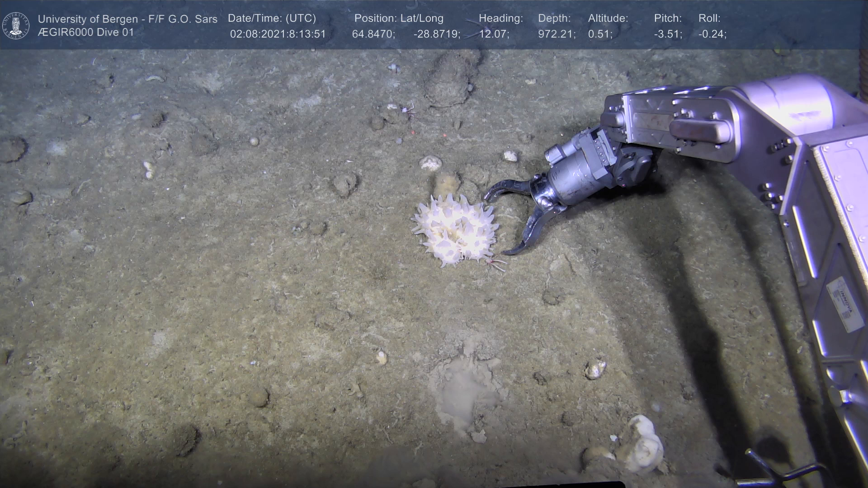Select the 02:08:2021:8:13:51 timestamp value
868x488 pixels.
[278, 34]
